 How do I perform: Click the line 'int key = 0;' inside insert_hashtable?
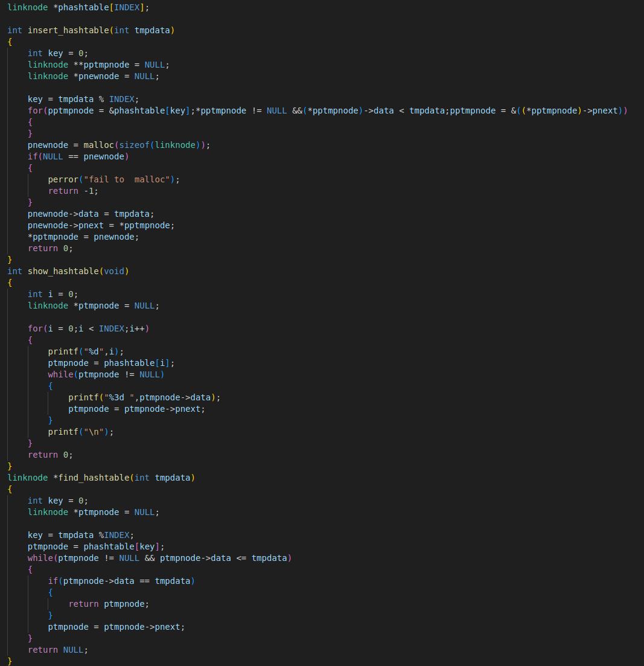58,53
